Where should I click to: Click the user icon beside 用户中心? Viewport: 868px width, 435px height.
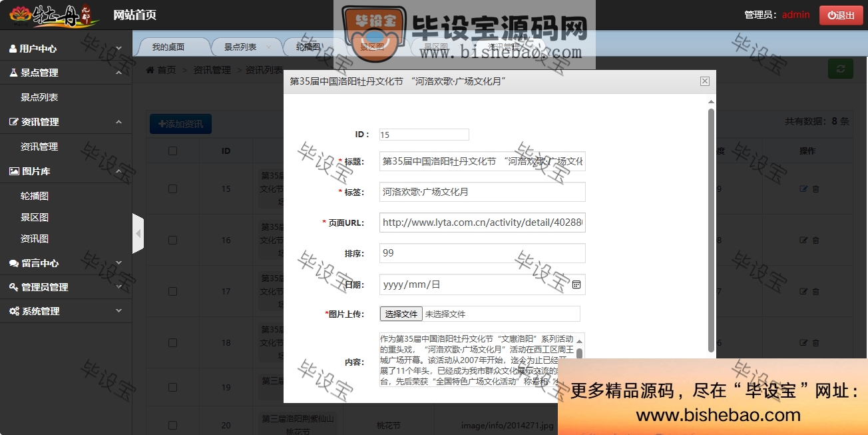click(13, 49)
